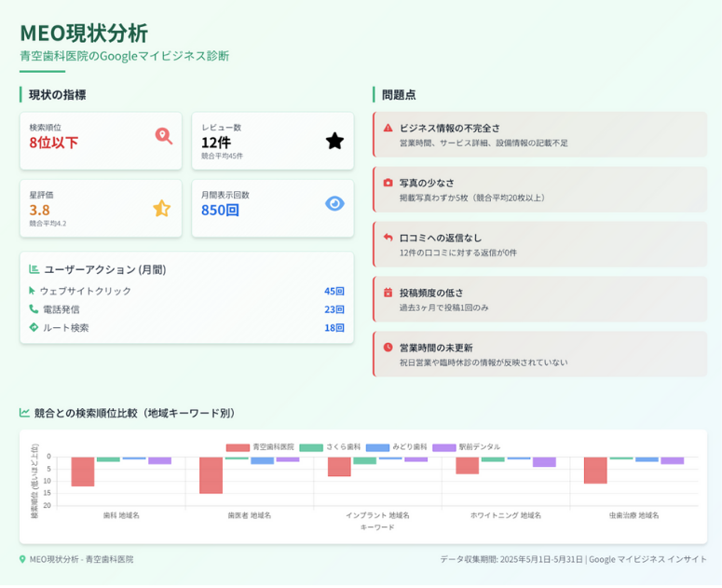The height and width of the screenshot is (588, 722).
Task: Click the phone icon beside 電話発信
Action: pos(34,309)
